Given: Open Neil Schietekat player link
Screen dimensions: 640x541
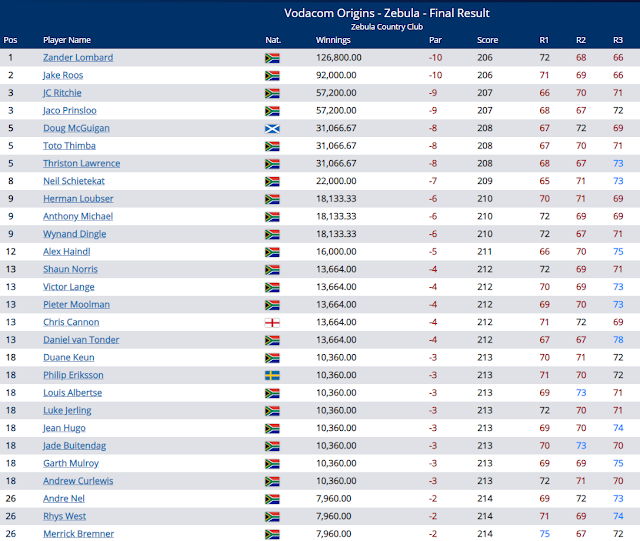Looking at the screenshot, I should coord(74,181).
